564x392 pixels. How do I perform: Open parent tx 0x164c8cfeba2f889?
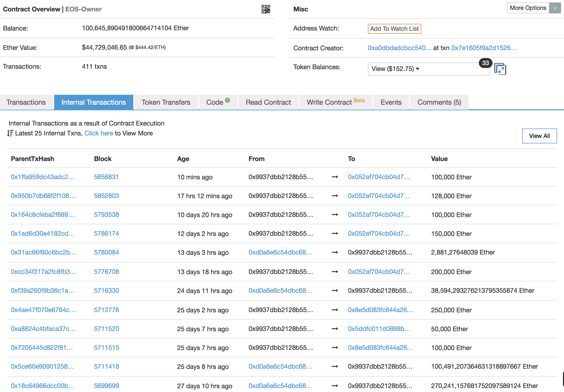click(x=42, y=215)
